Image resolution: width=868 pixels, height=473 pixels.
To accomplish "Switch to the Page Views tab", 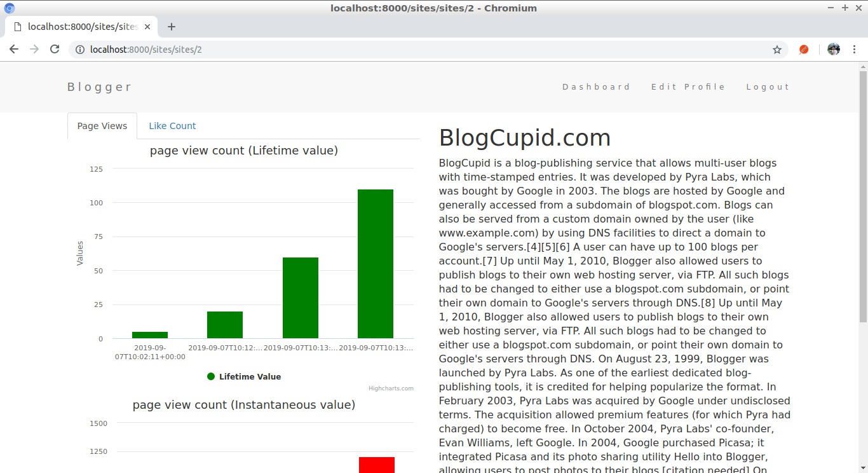I will point(102,126).
